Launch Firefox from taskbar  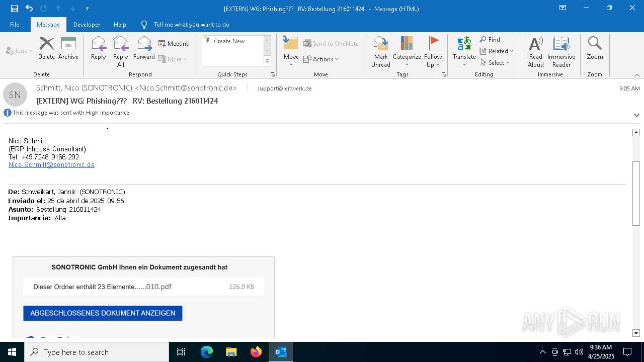pos(256,352)
